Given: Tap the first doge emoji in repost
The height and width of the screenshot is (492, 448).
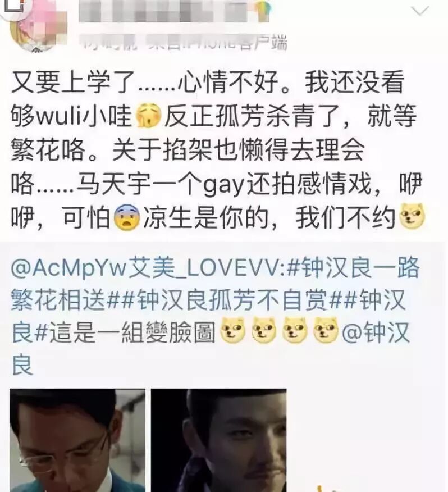Looking at the screenshot, I should [233, 330].
